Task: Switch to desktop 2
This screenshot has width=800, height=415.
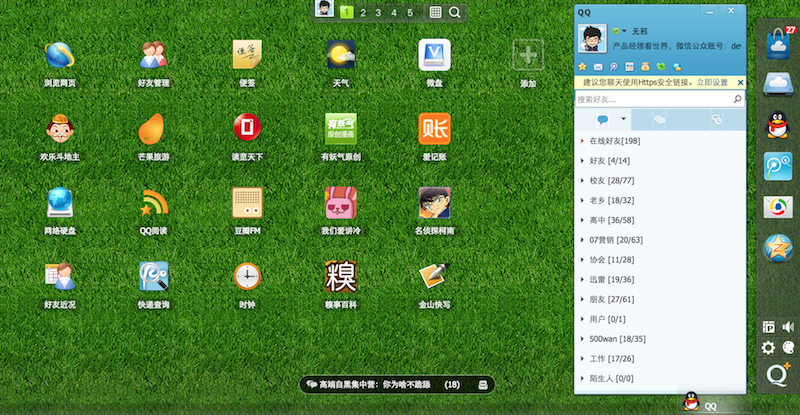Action: [x=363, y=12]
